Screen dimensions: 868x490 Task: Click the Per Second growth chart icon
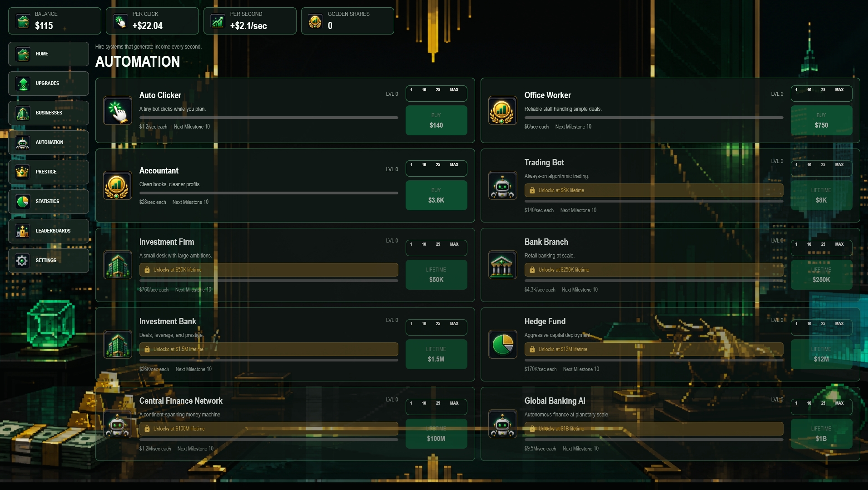point(218,21)
